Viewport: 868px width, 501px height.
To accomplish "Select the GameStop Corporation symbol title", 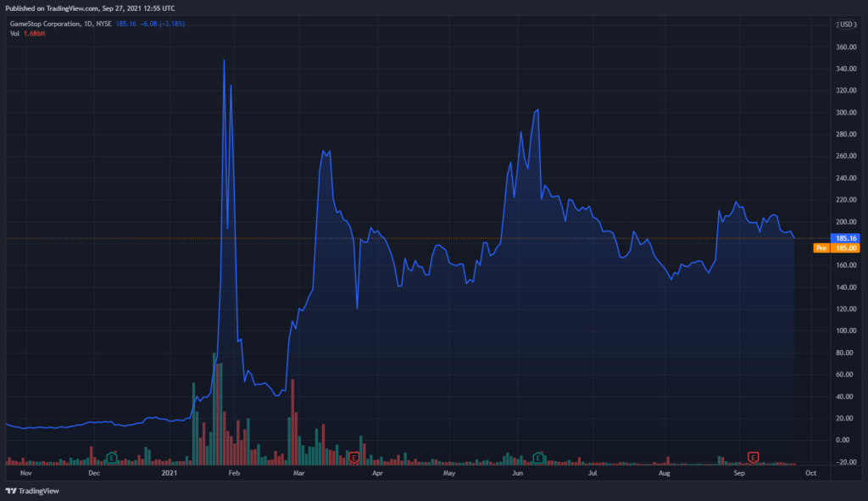I will (45, 24).
